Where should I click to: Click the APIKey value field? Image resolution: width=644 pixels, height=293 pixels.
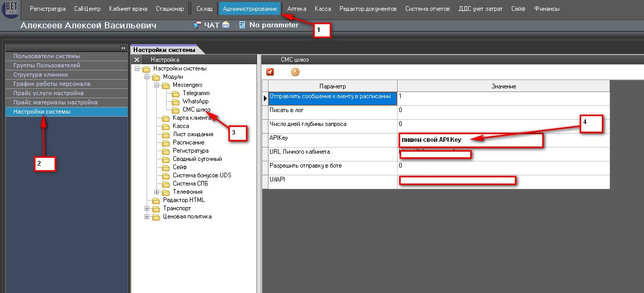pos(471,140)
